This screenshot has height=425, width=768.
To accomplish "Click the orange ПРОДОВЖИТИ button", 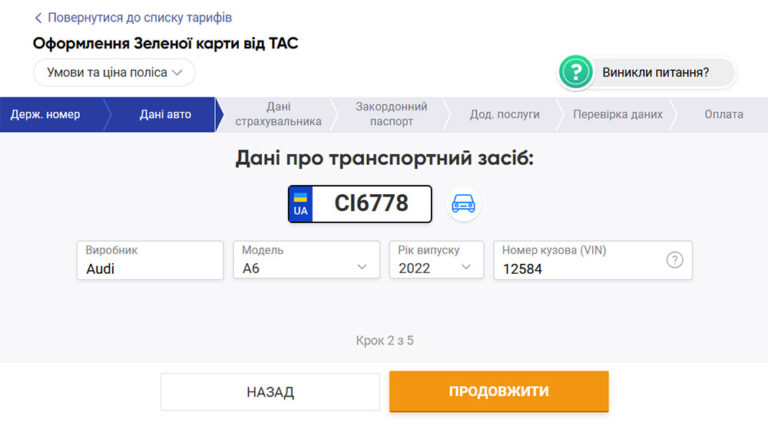I will coord(499,391).
